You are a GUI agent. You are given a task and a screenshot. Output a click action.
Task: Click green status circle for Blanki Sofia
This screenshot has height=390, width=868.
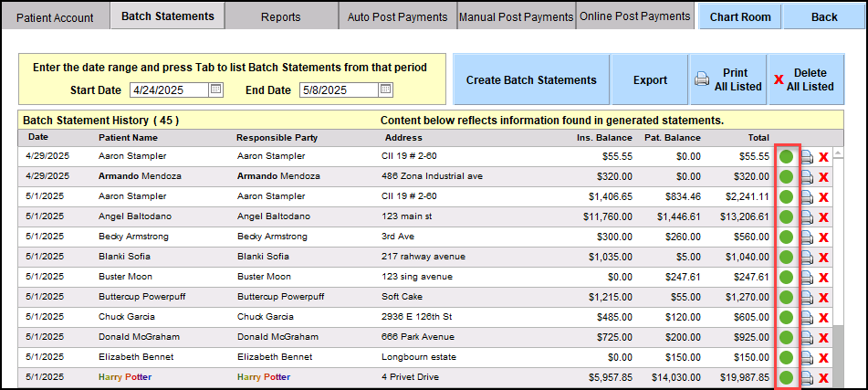point(787,257)
